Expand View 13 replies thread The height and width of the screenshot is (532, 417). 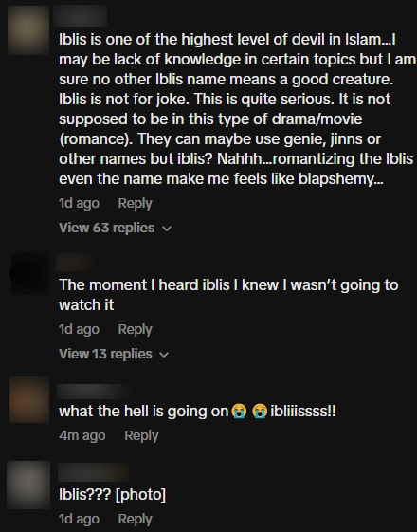pos(114,354)
